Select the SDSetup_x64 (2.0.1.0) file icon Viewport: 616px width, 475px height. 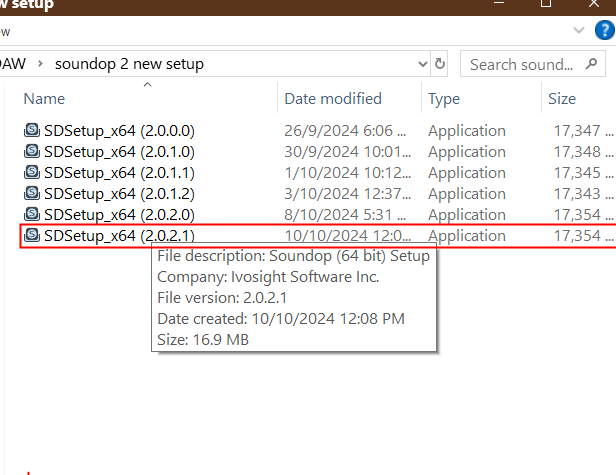(32, 152)
